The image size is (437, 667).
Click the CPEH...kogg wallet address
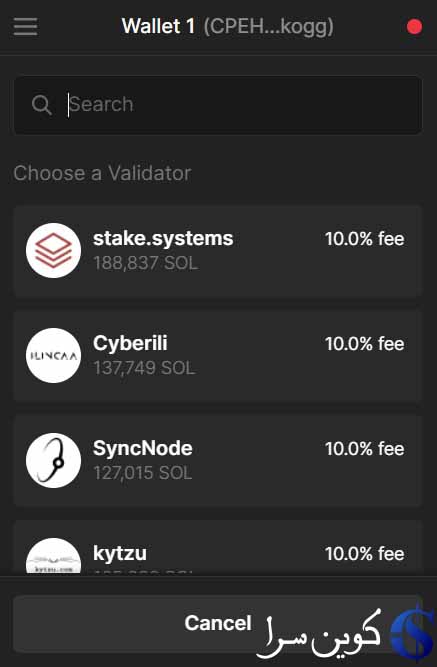pos(268,26)
